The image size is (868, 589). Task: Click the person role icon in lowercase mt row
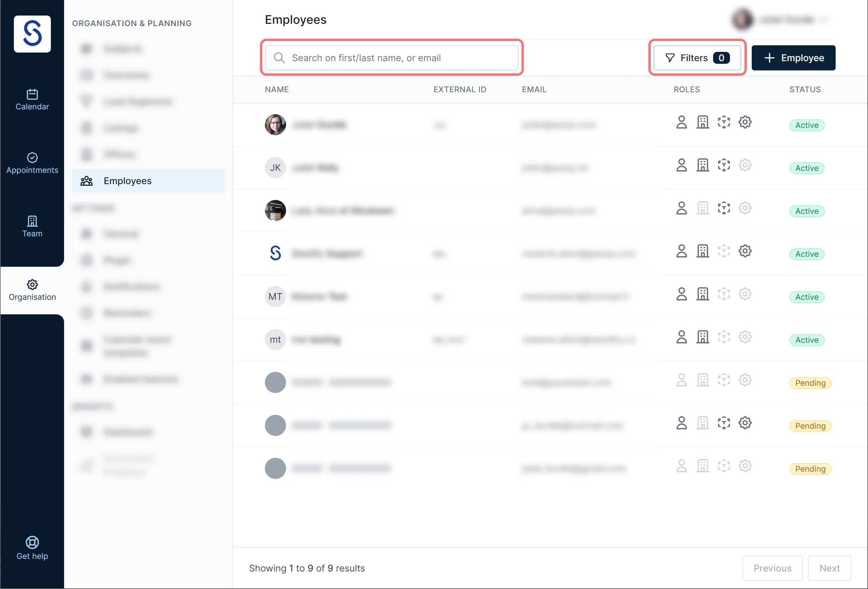click(x=682, y=337)
